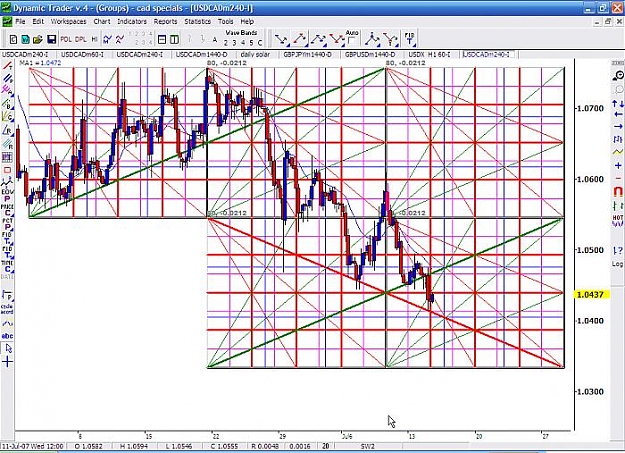The image size is (625, 453).
Task: Click the PDL toolbar button
Action: click(x=66, y=39)
